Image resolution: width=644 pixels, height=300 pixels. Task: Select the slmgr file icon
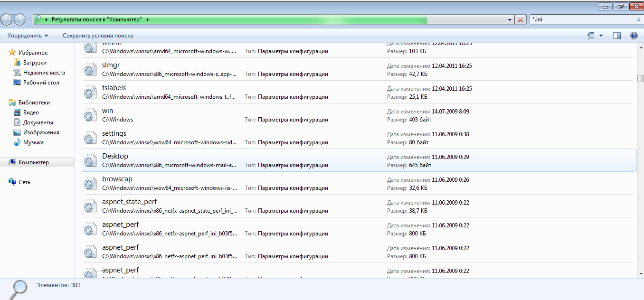click(x=90, y=69)
